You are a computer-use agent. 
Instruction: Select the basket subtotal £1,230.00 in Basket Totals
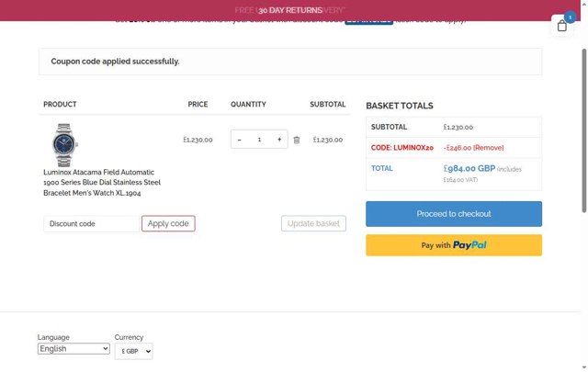coord(458,127)
